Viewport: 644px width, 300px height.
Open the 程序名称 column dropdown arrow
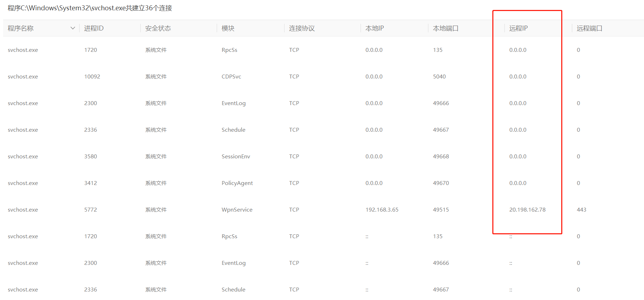[73, 28]
